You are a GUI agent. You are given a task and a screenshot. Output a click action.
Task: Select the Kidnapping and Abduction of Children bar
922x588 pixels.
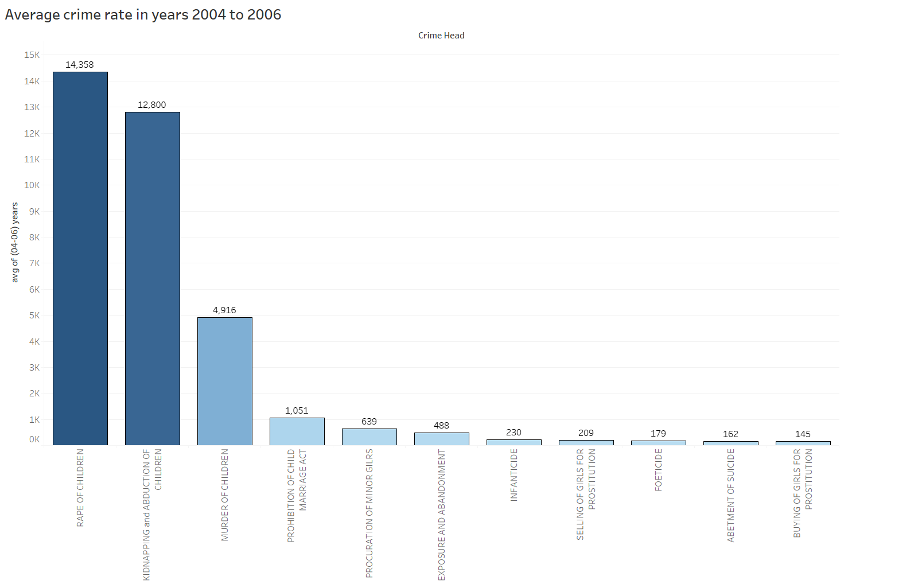click(153, 278)
